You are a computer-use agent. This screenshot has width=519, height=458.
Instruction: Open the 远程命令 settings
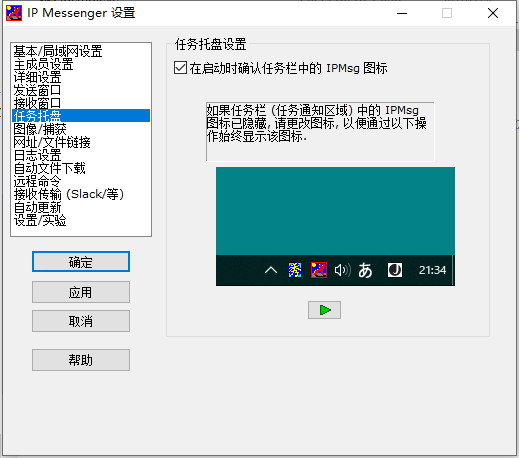click(x=81, y=181)
